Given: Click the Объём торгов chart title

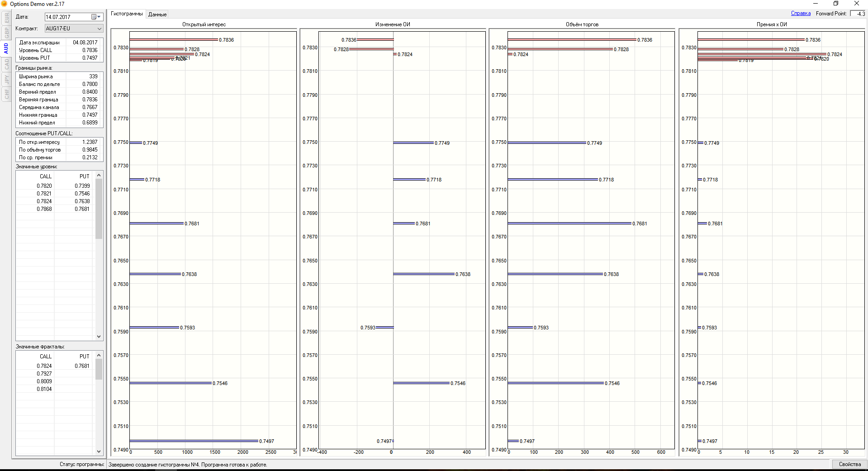Looking at the screenshot, I should click(582, 24).
